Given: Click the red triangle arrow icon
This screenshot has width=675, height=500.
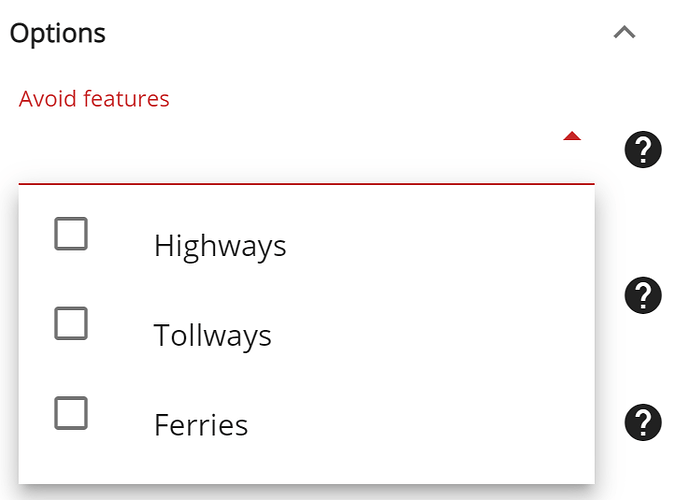Looking at the screenshot, I should pyautogui.click(x=572, y=136).
